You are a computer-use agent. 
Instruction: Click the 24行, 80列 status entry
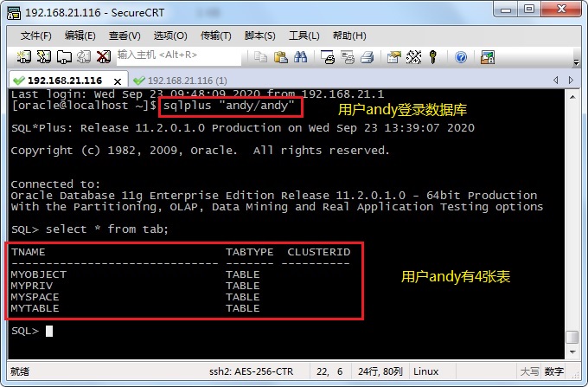click(x=380, y=371)
